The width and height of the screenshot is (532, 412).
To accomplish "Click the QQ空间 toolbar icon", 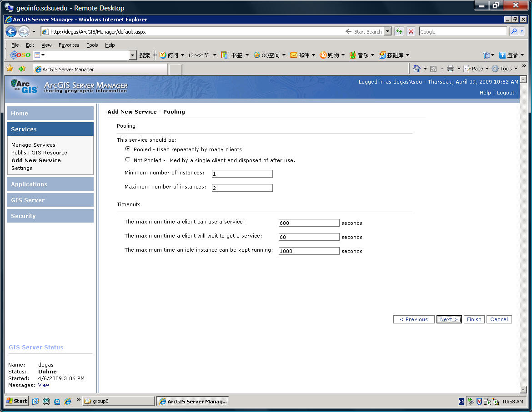I will (257, 55).
